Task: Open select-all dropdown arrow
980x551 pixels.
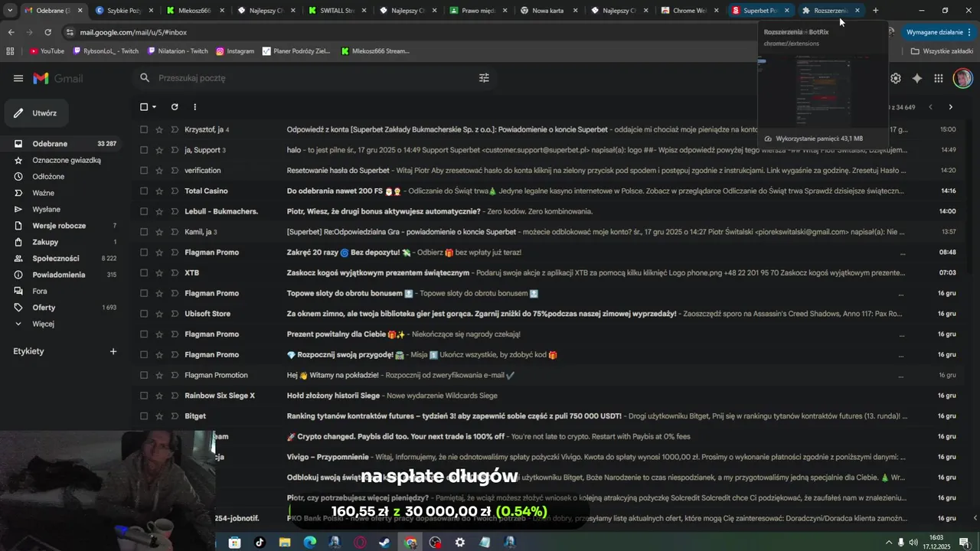Action: point(154,107)
